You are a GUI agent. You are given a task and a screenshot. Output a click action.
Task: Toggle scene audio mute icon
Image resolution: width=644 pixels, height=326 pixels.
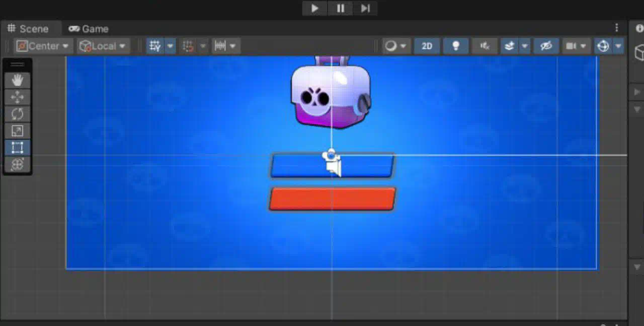485,46
